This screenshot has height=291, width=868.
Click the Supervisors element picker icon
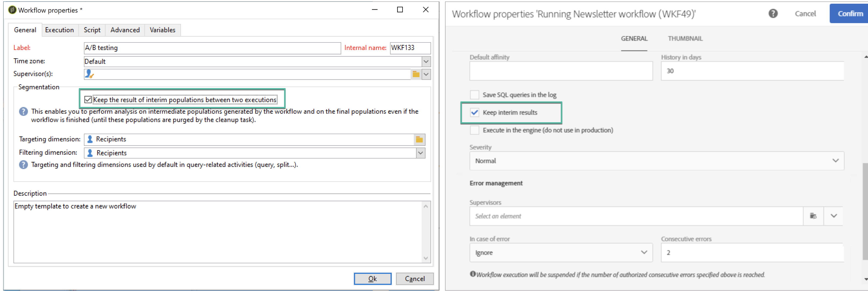tap(813, 216)
